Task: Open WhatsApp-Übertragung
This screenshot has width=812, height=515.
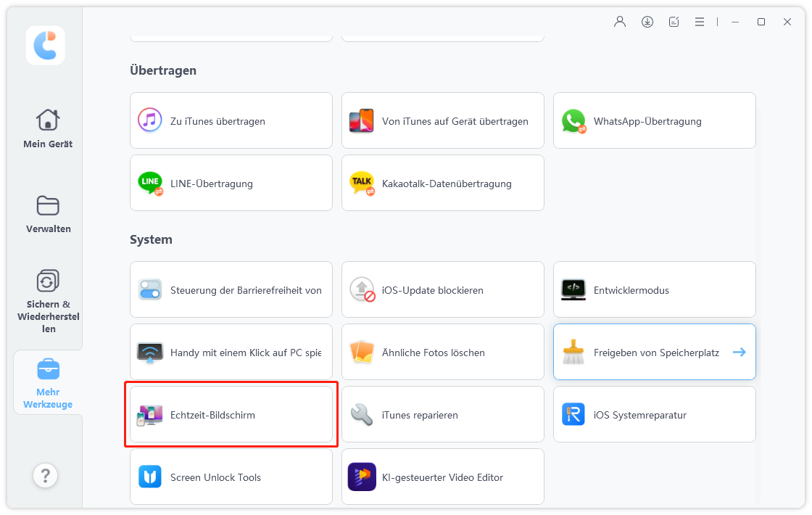Action: pyautogui.click(x=655, y=120)
